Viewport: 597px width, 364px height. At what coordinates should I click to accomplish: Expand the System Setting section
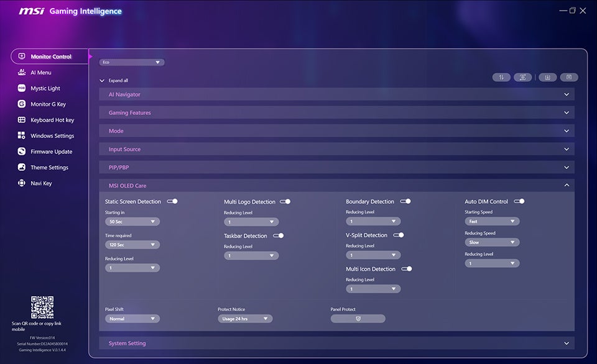pyautogui.click(x=336, y=343)
